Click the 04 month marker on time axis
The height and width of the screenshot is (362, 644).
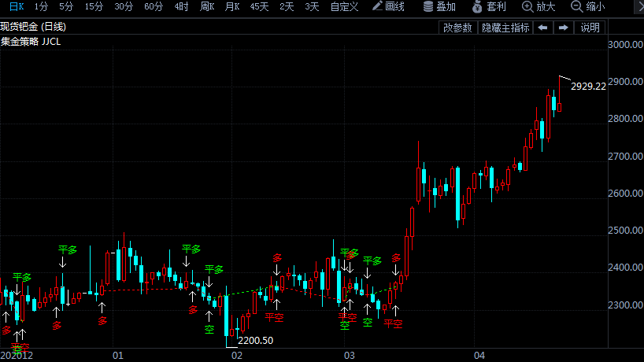479,356
